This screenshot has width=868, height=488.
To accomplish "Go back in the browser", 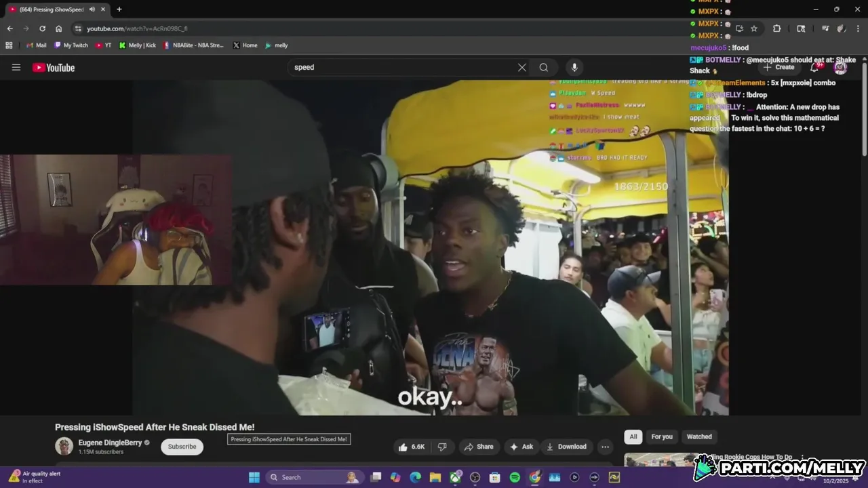I will pos(9,28).
